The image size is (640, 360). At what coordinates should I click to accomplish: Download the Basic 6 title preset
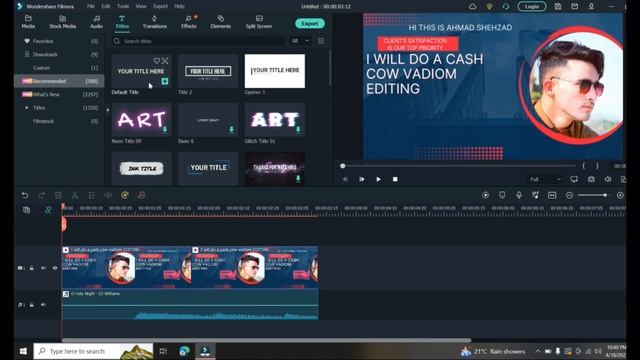click(x=231, y=130)
